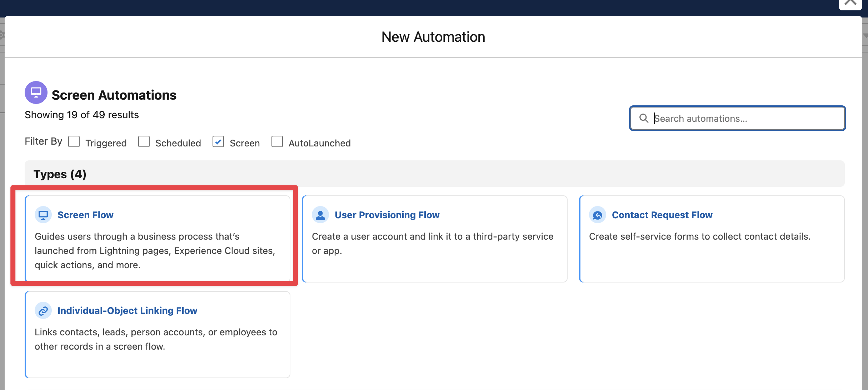Select the Contact Request Flow title
868x390 pixels.
tap(662, 215)
